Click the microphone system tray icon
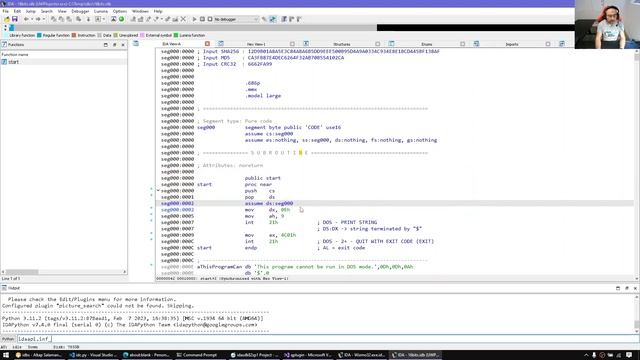Image resolution: width=640 pixels, height=360 pixels. coord(594,355)
